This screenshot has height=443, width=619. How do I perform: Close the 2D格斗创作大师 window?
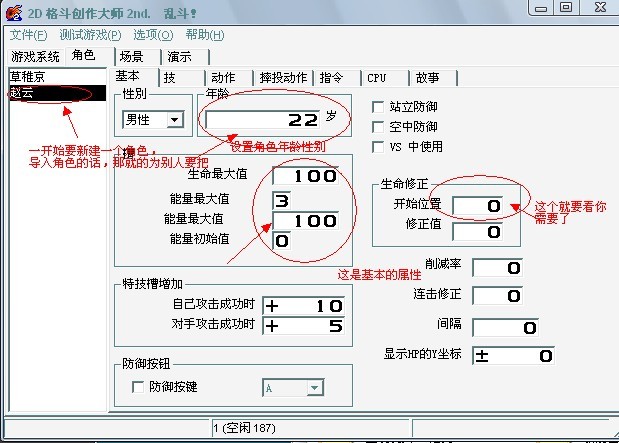point(600,8)
